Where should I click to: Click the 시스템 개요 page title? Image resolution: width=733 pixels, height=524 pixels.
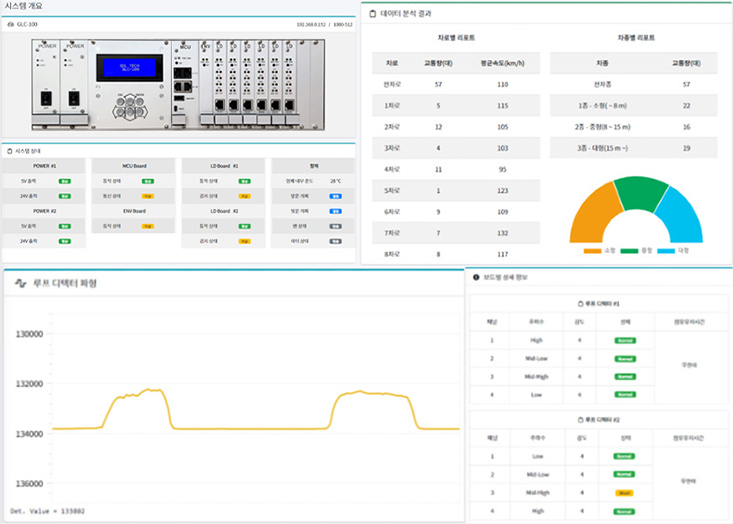(x=23, y=6)
